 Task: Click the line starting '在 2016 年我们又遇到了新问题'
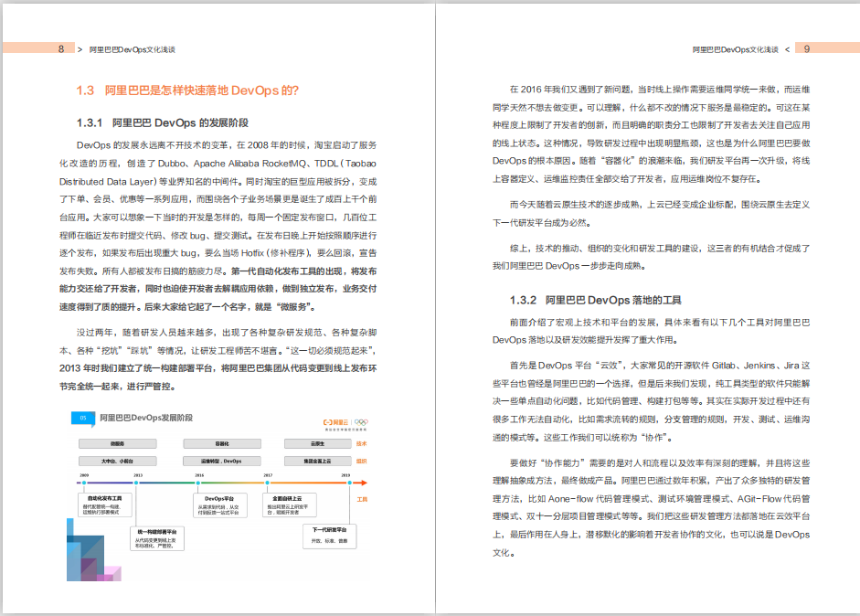(660, 90)
